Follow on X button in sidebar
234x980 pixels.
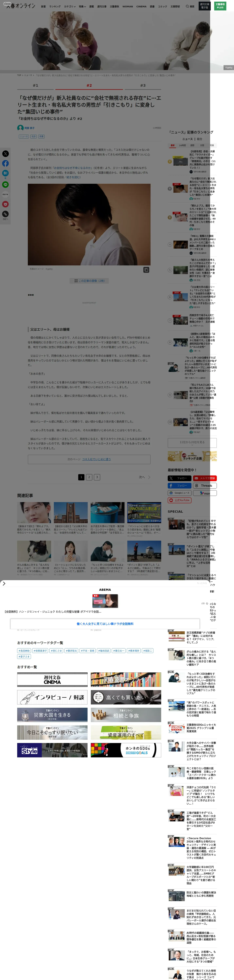pyautogui.click(x=180, y=478)
